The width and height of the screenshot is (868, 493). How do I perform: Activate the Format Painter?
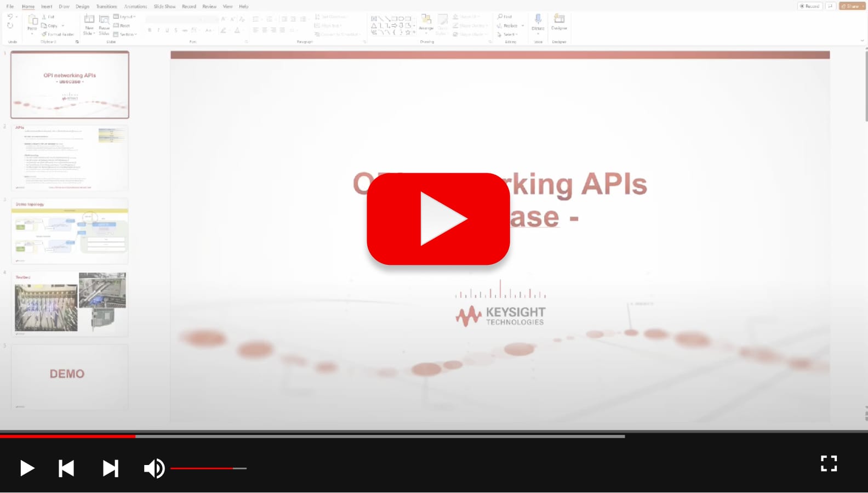[58, 35]
